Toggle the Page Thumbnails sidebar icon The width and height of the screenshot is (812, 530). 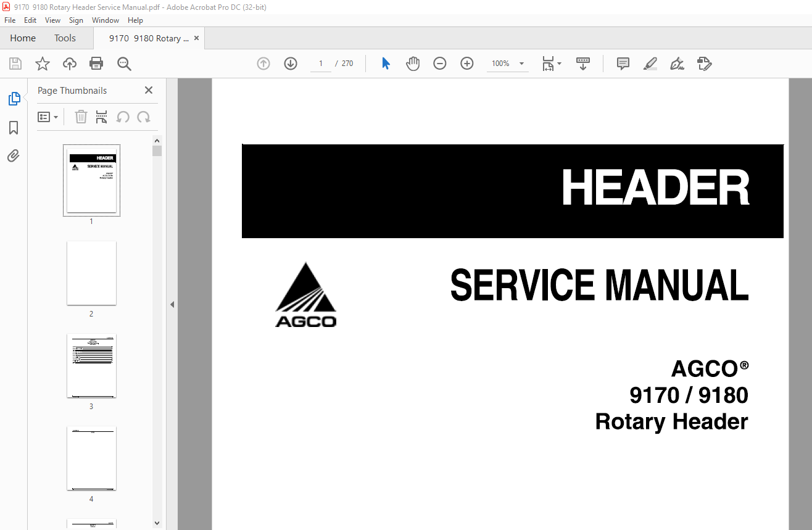pos(14,99)
